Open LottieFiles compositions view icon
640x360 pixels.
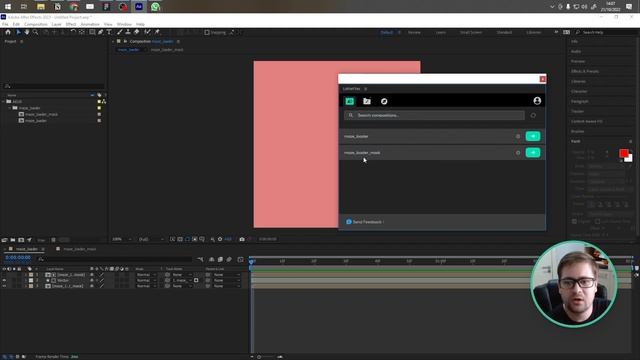pos(350,101)
